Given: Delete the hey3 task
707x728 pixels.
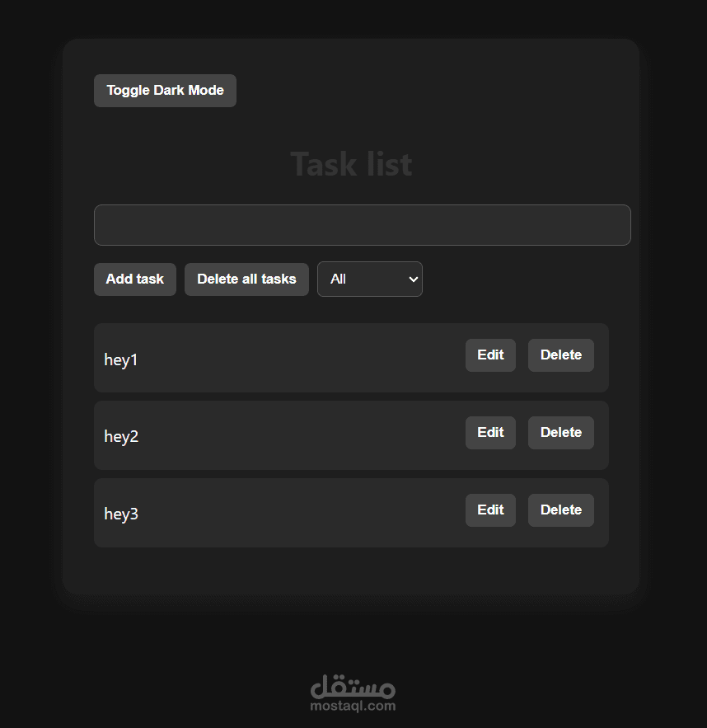Looking at the screenshot, I should pyautogui.click(x=560, y=510).
